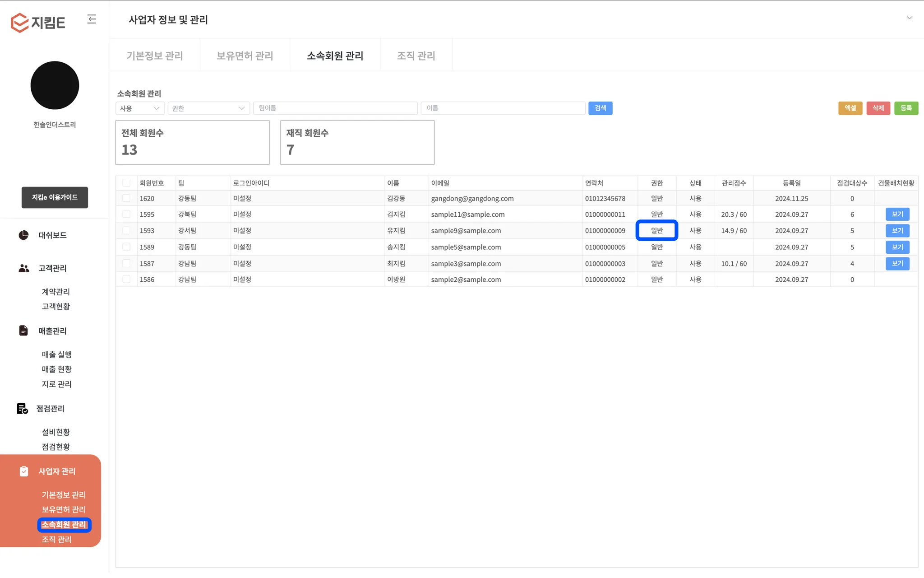Tick checkbox for member 1593
This screenshot has width=924, height=578.
[x=126, y=230]
